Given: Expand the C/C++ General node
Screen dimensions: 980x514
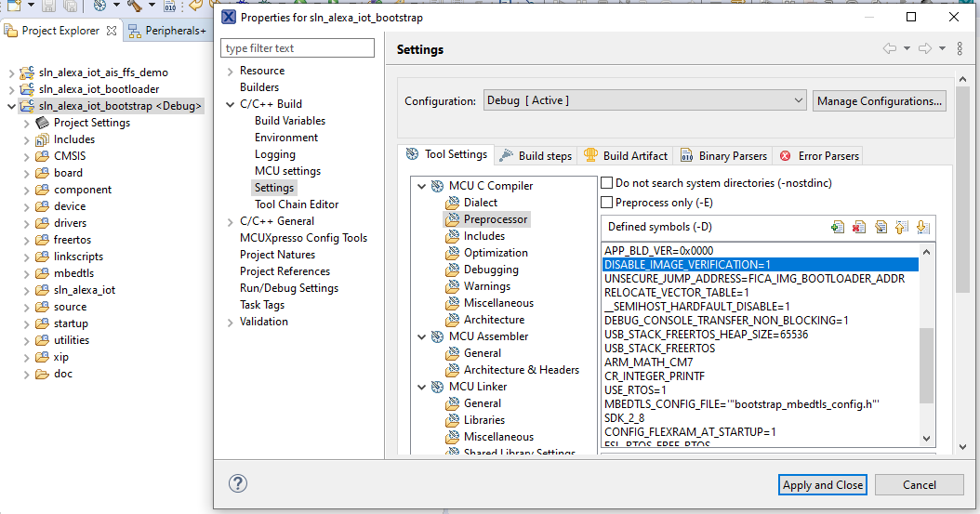Looking at the screenshot, I should click(230, 221).
